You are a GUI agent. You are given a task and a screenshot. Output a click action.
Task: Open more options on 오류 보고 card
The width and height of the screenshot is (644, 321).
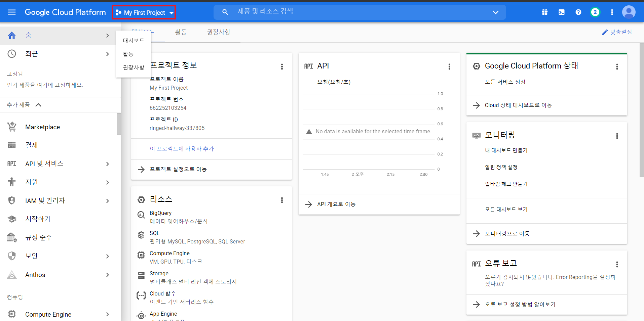617,264
